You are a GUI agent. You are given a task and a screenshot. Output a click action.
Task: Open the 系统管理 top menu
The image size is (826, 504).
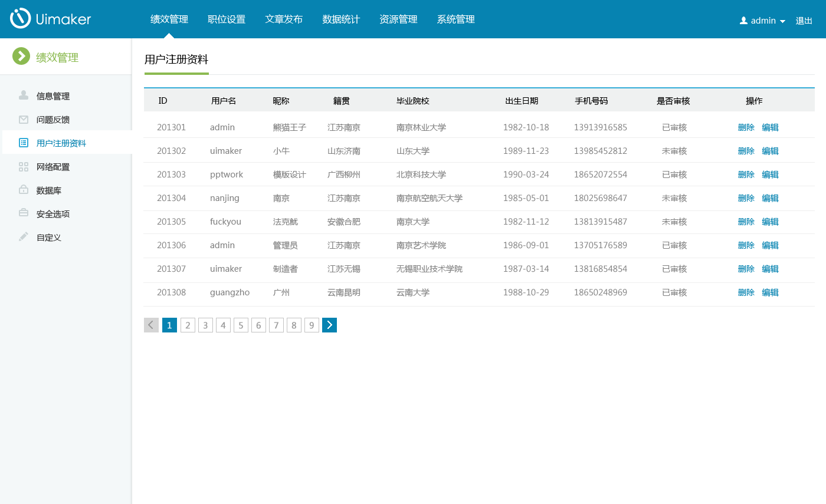[455, 19]
